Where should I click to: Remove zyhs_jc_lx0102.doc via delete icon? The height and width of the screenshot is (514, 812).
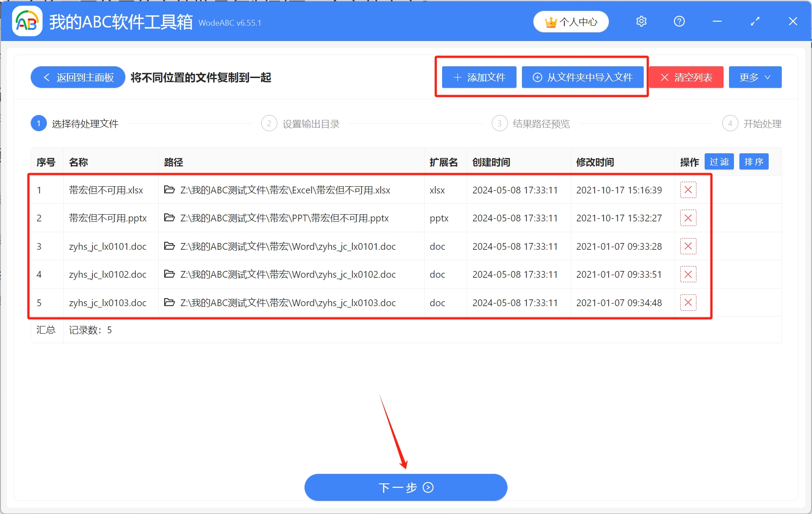(x=688, y=274)
